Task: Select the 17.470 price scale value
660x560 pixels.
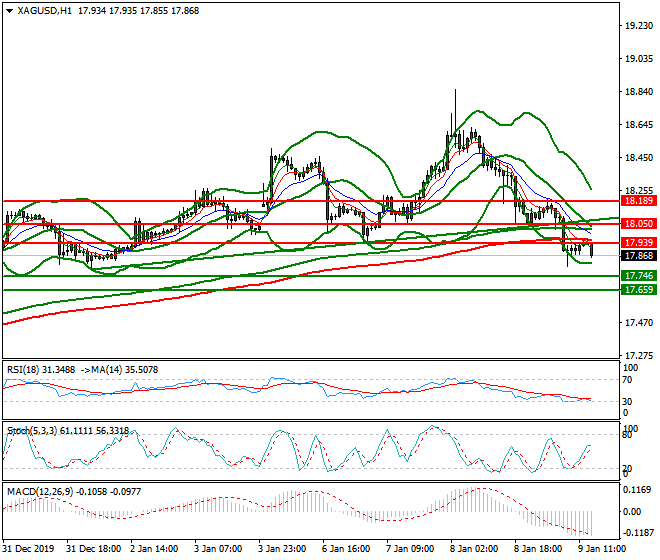Action: click(x=639, y=323)
